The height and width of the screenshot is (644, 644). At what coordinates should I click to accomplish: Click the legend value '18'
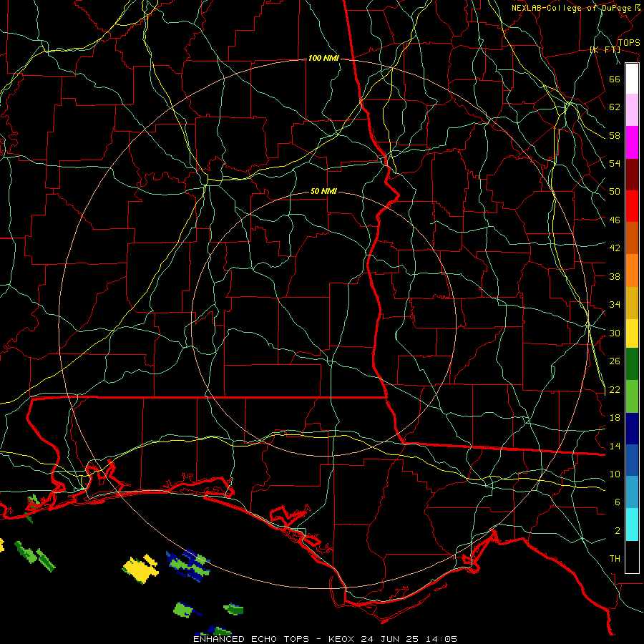pos(615,418)
